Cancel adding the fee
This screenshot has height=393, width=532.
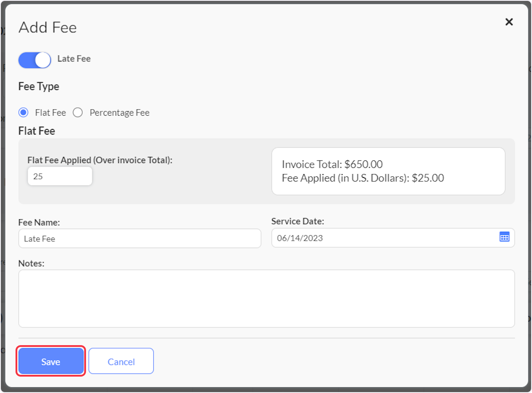click(121, 362)
